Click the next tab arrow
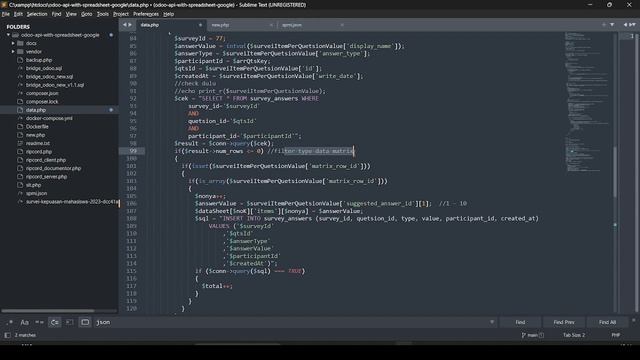Viewport: 640px width, 360px height. (x=130, y=25)
